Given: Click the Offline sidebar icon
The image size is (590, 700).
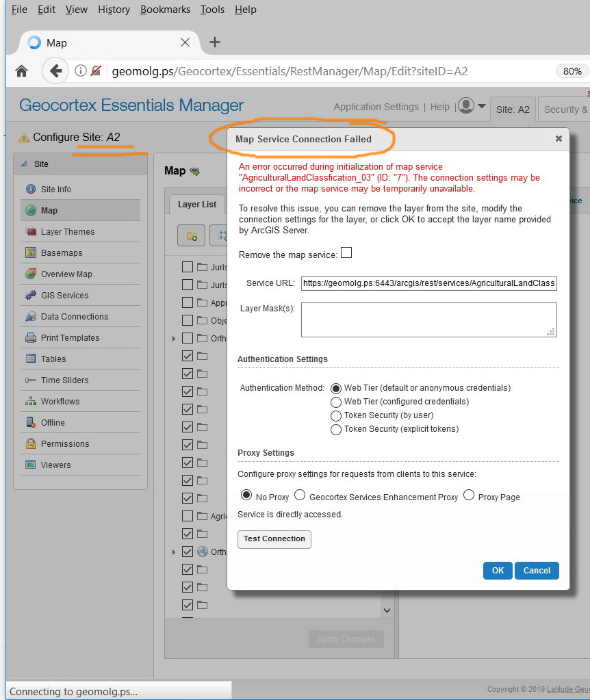Looking at the screenshot, I should tap(31, 422).
